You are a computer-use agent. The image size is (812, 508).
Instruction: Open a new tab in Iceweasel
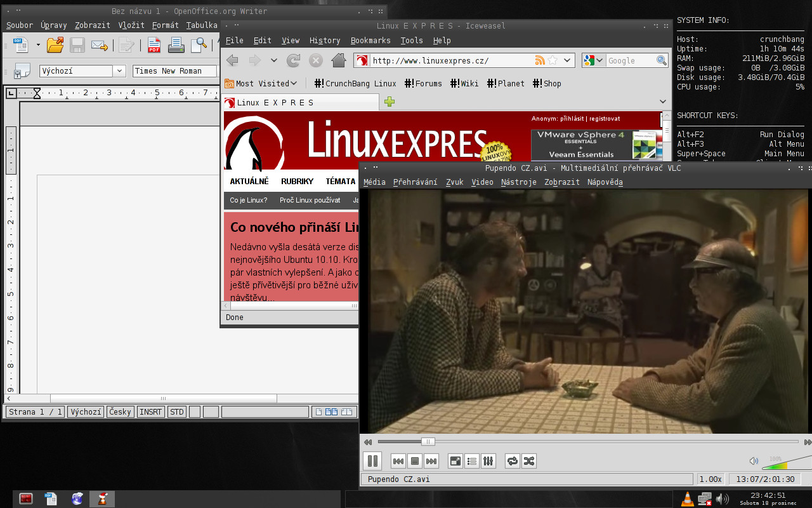390,102
